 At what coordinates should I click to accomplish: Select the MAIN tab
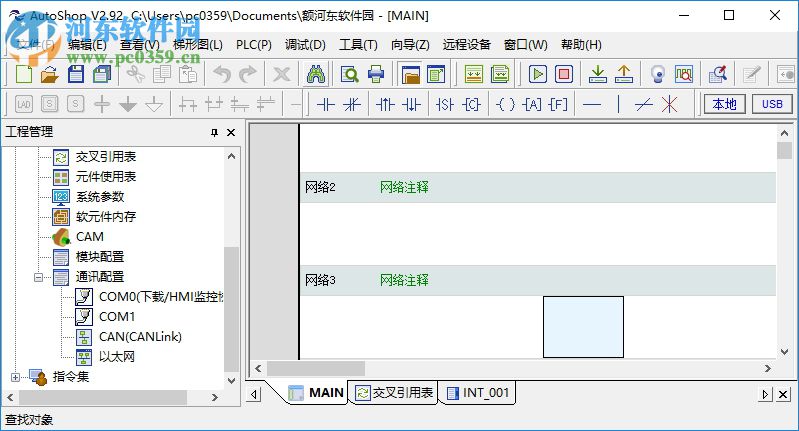(316, 393)
